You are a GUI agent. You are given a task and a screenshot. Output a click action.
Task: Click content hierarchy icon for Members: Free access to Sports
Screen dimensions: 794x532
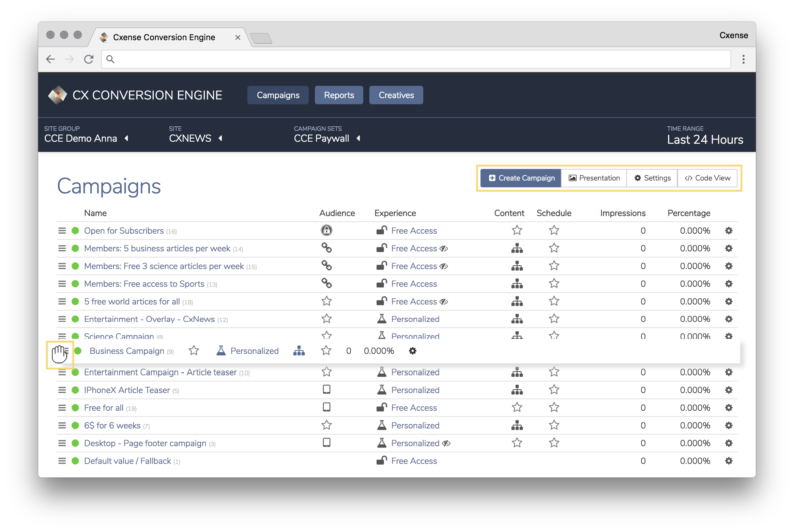point(517,284)
